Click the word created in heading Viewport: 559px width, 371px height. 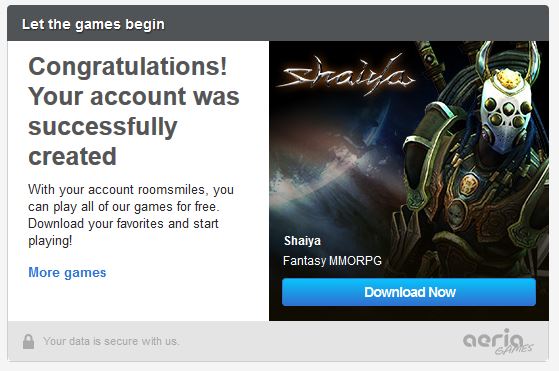click(72, 156)
